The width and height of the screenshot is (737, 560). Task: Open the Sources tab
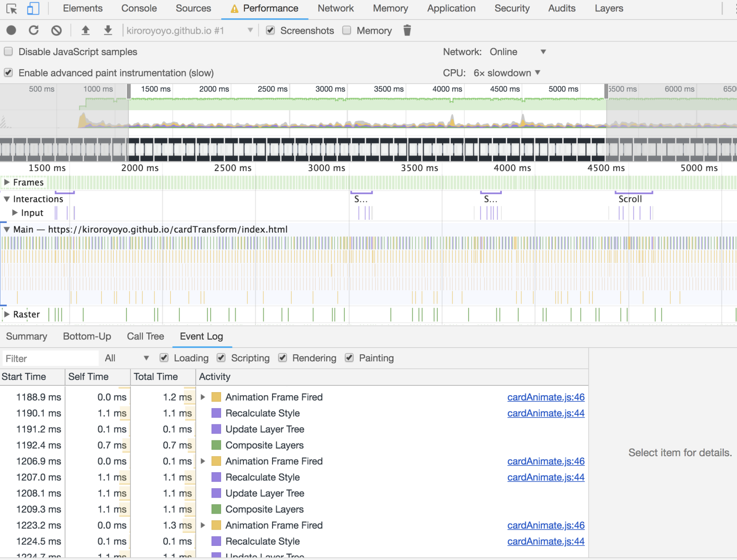(x=193, y=9)
